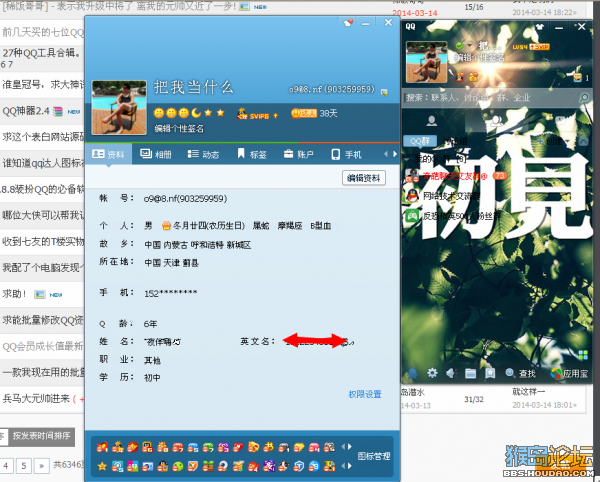
Task: Open the 图标管理 icon manager
Action: 374,456
